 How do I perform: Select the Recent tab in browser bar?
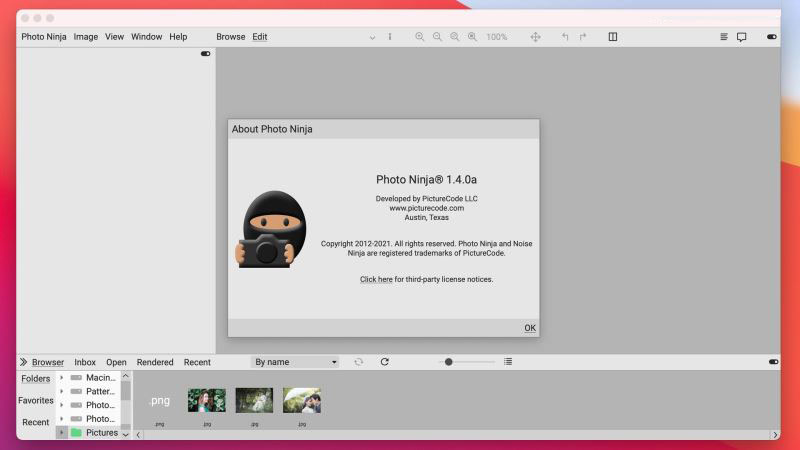point(197,362)
